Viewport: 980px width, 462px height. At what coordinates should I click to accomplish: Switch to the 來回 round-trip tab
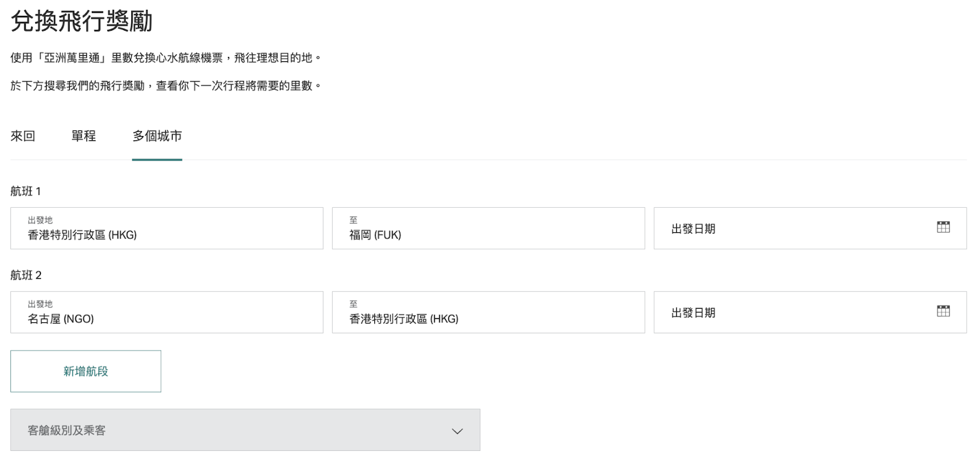23,136
